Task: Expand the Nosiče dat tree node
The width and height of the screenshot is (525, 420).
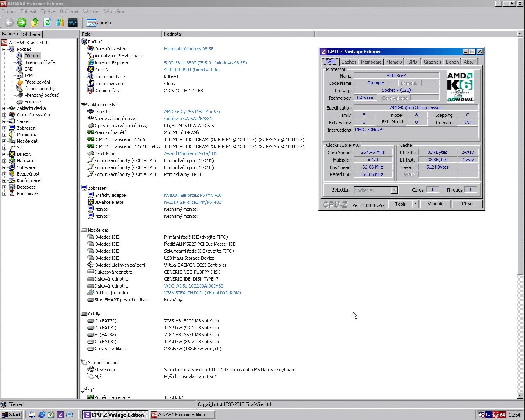Action: pos(5,141)
